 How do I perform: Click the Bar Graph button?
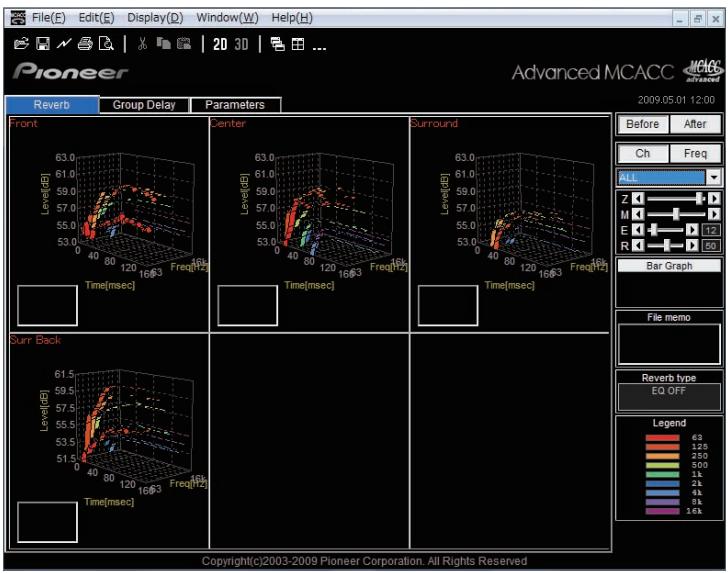[669, 266]
